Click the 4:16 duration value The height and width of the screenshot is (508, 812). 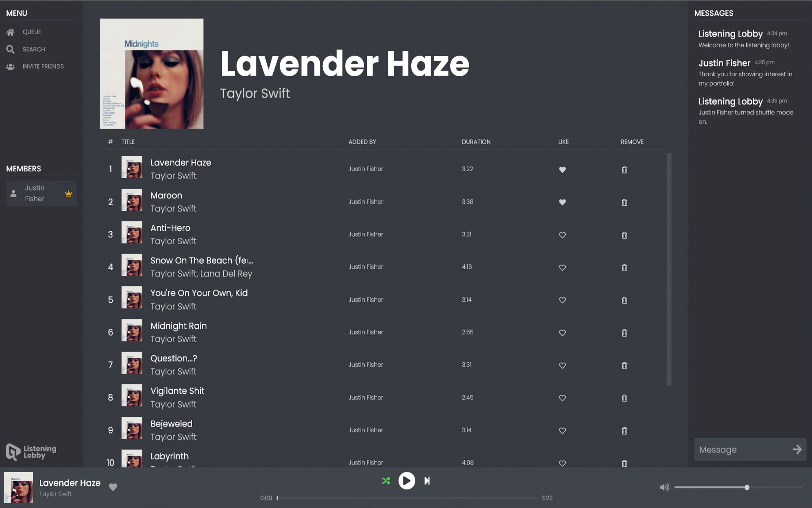(467, 267)
